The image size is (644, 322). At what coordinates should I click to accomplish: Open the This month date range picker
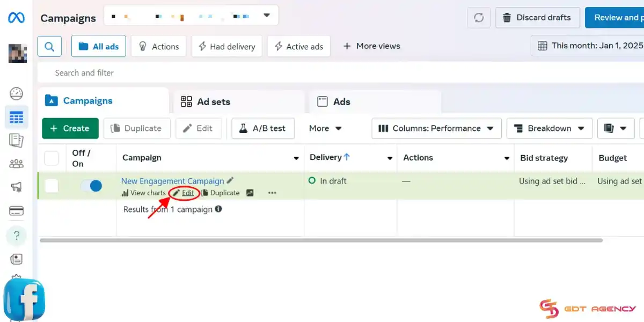588,46
